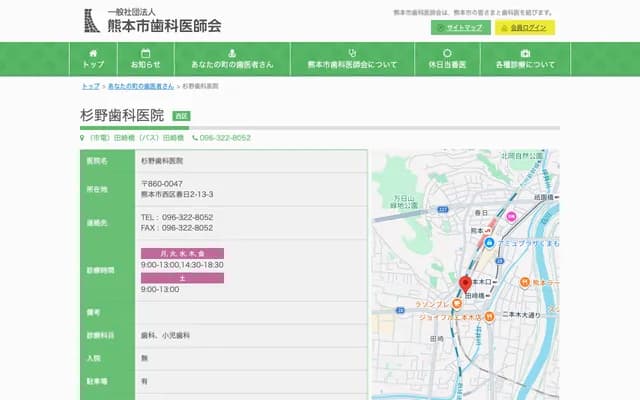
Task: Select the green 西区 tag beside the clinic name
Action: (x=181, y=117)
